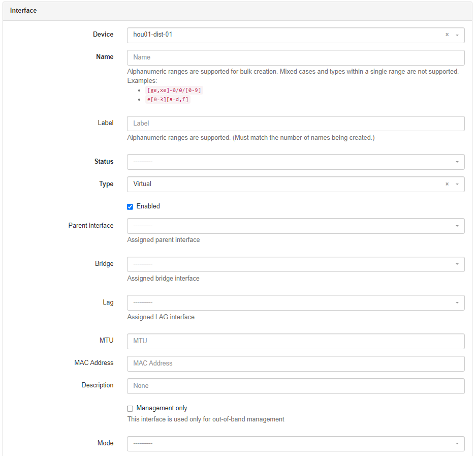Screen dimensions: 476x456
Task: Click the [ge,xe]-0/0/[0-9] example code
Action: [x=174, y=90]
